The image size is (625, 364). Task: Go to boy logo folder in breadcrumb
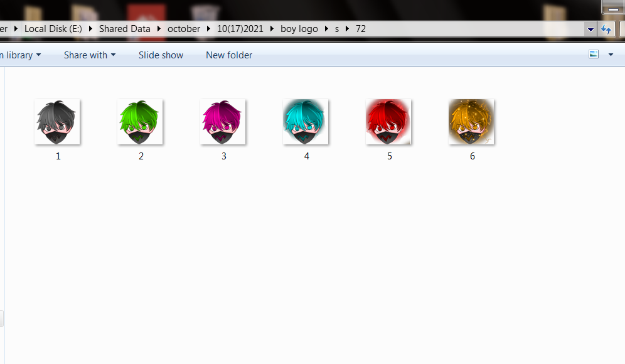click(299, 29)
